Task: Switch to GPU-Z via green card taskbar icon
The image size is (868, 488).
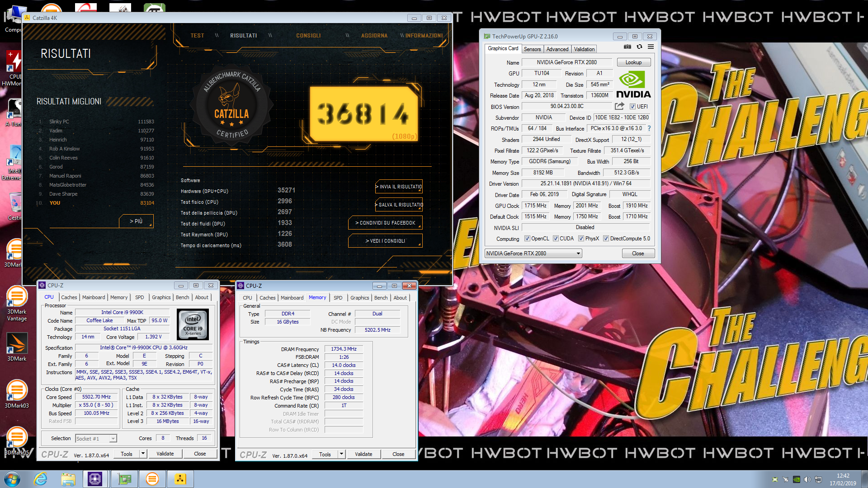Action: pos(124,479)
